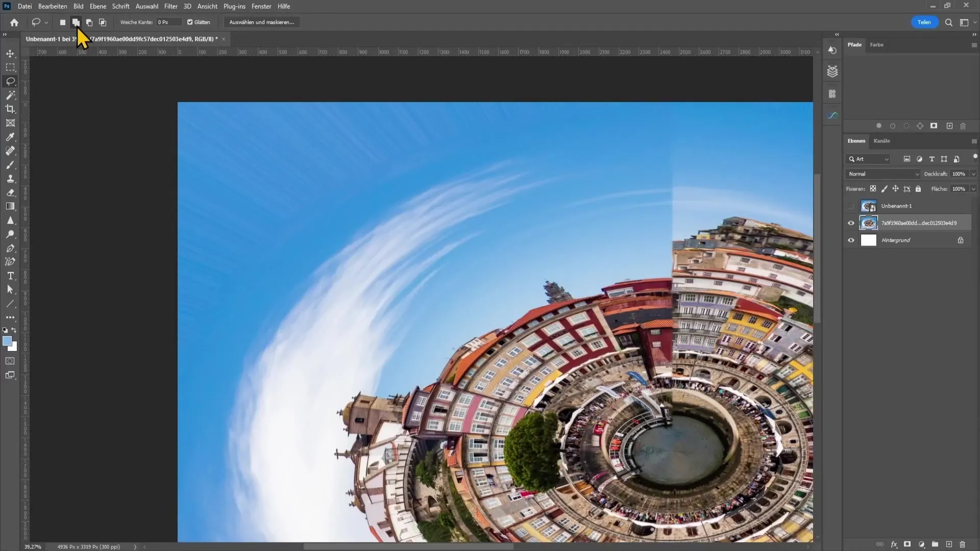Open the Ebenen panel menu
This screenshot has height=551, width=980.
point(974,141)
